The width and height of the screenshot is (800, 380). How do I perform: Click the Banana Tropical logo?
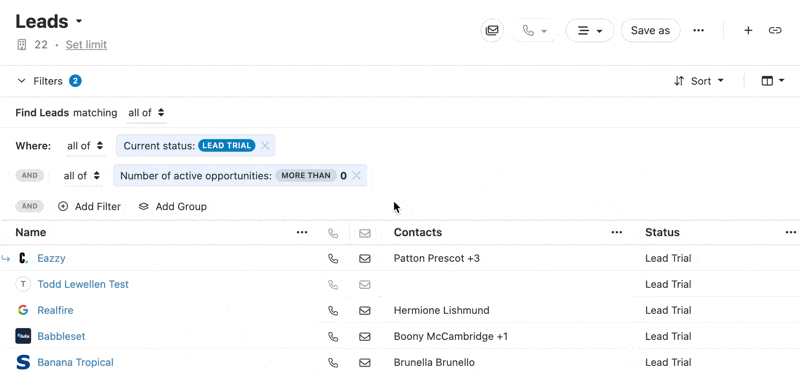click(23, 363)
